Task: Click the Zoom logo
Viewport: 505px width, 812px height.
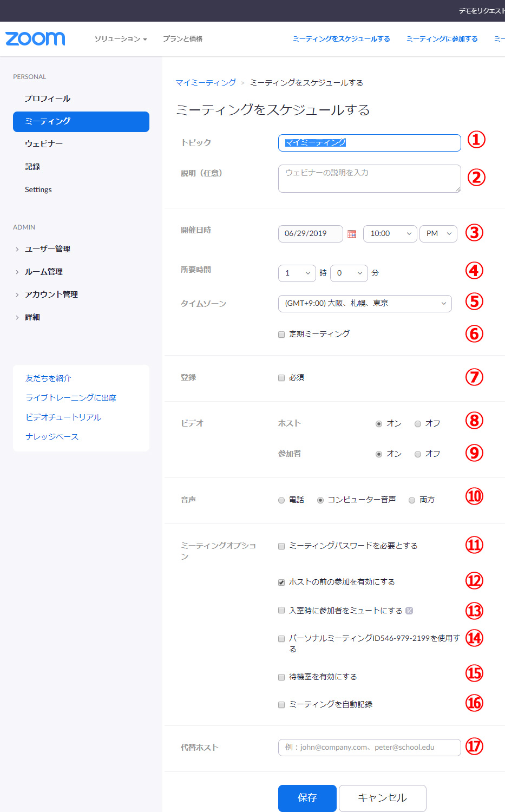Action: 35,39
